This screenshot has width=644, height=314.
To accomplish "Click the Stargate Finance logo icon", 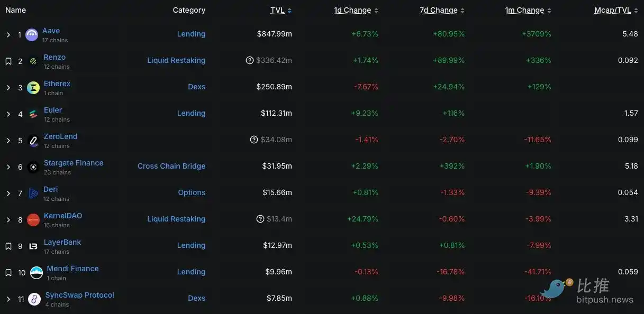I will pos(33,167).
